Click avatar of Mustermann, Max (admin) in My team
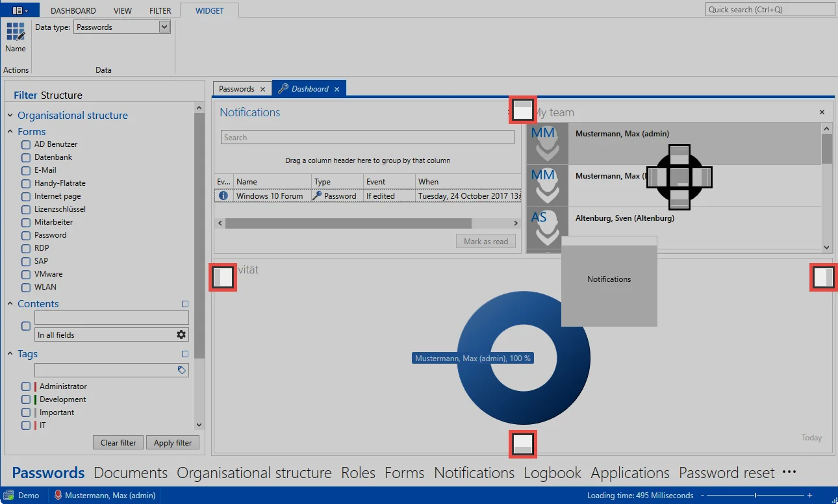This screenshot has width=838, height=504. click(x=547, y=144)
